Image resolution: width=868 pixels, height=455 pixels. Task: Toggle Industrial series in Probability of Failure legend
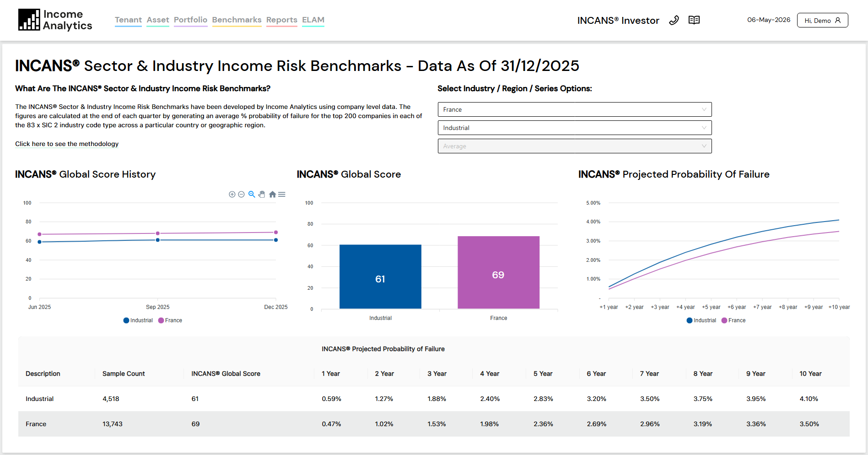701,320
